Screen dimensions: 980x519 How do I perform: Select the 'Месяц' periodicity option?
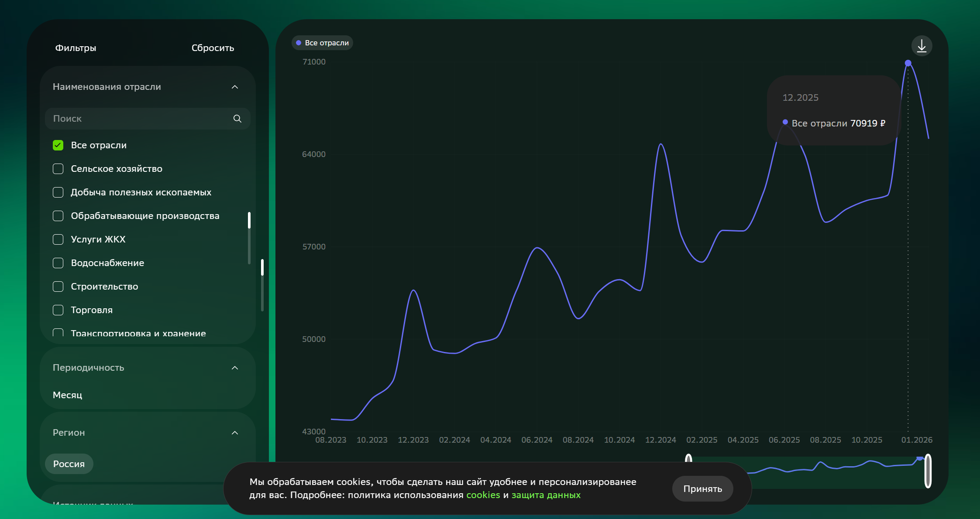coord(68,395)
